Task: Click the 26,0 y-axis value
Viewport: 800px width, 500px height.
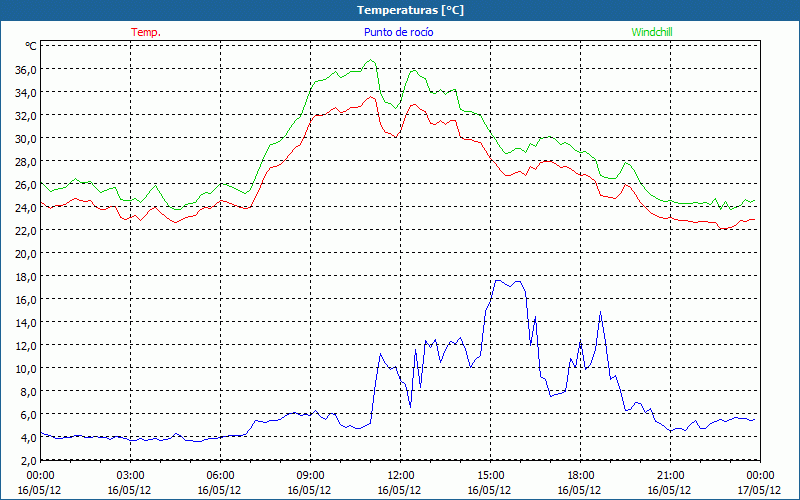Action: (x=26, y=184)
